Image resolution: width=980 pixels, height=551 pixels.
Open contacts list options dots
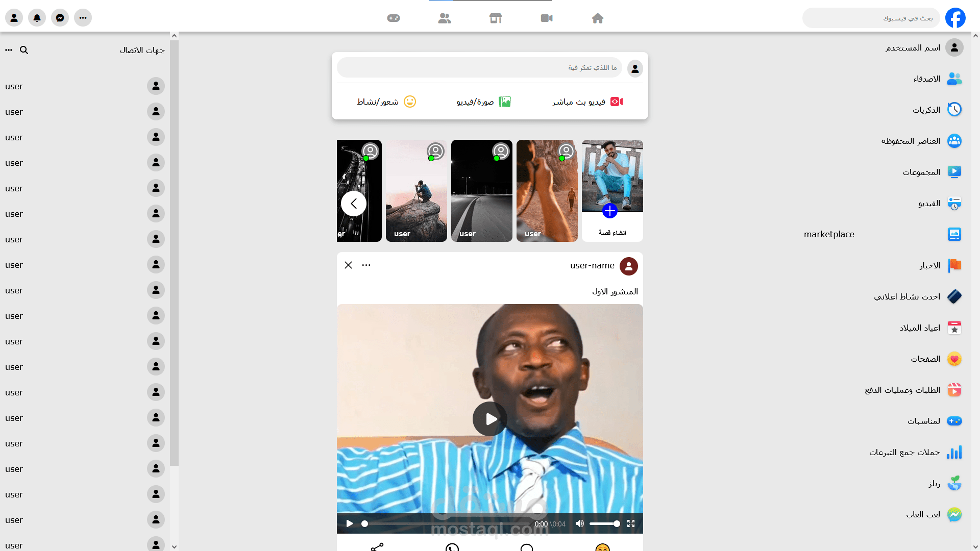9,50
